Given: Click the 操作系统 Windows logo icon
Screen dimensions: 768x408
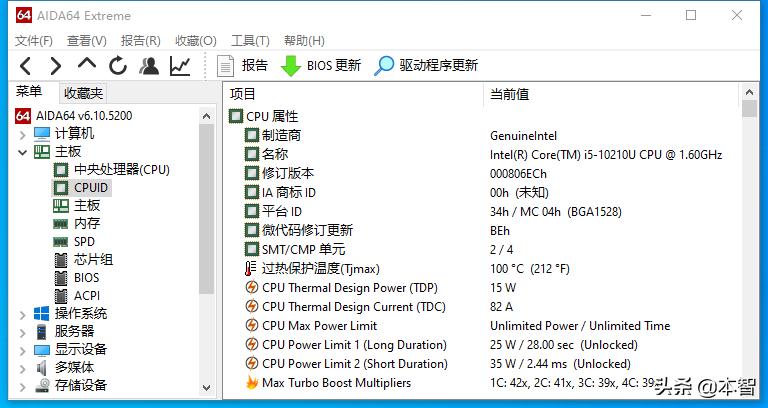Looking at the screenshot, I should pos(42,314).
